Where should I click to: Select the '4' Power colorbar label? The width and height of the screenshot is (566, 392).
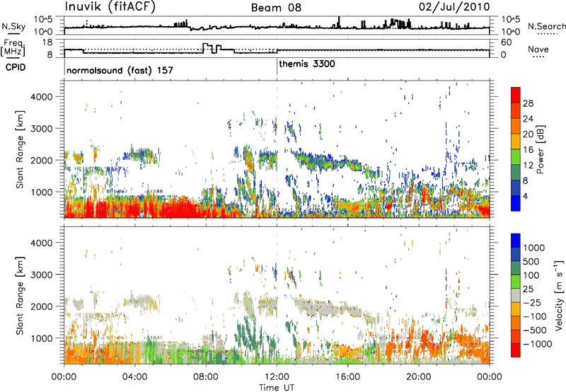(x=526, y=196)
